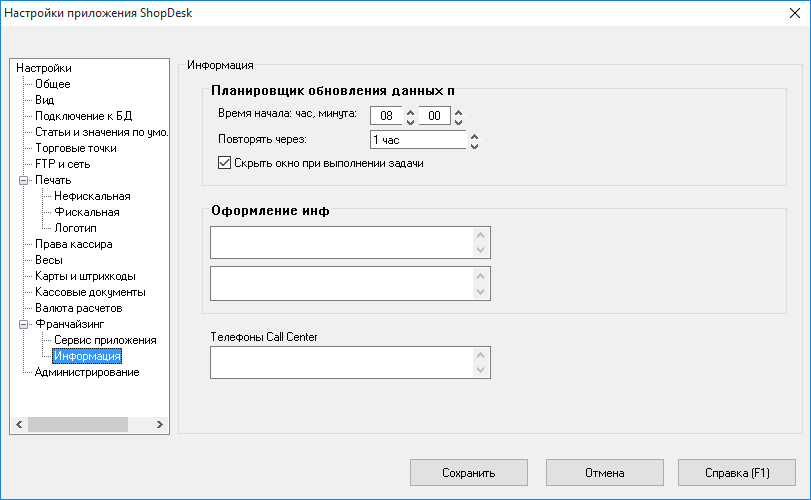Select Фискальная under Печать

pyautogui.click(x=87, y=212)
